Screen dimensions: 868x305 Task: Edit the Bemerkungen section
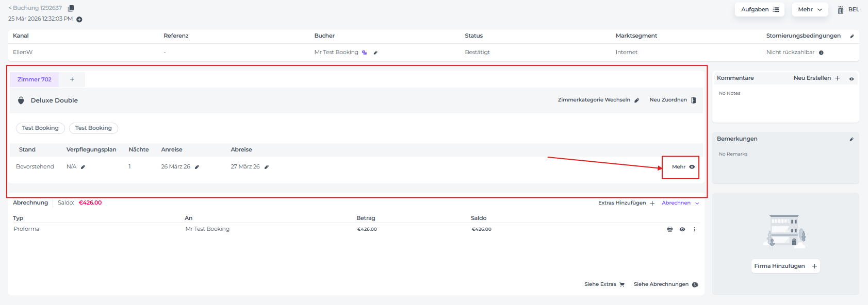[851, 139]
